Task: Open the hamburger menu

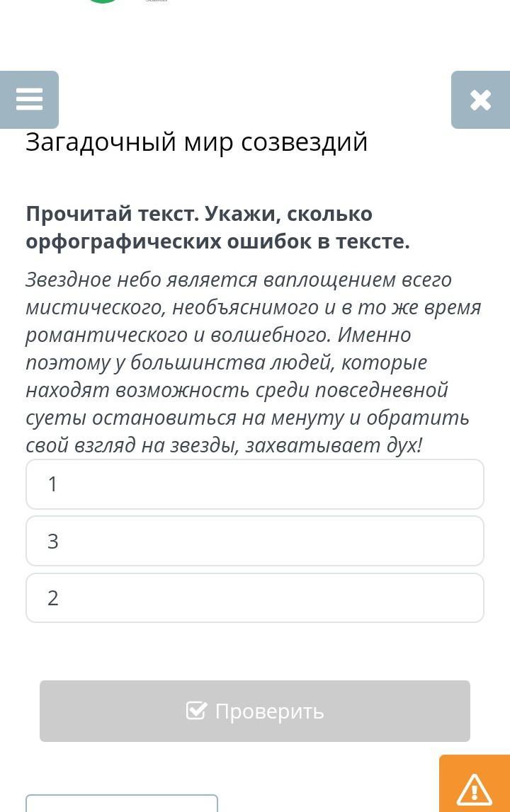Action: [29, 99]
